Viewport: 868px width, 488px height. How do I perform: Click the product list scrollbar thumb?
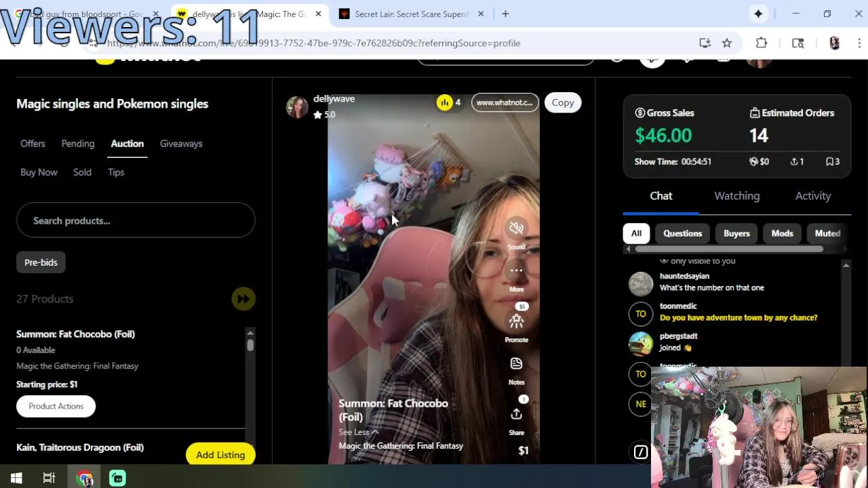coord(250,344)
